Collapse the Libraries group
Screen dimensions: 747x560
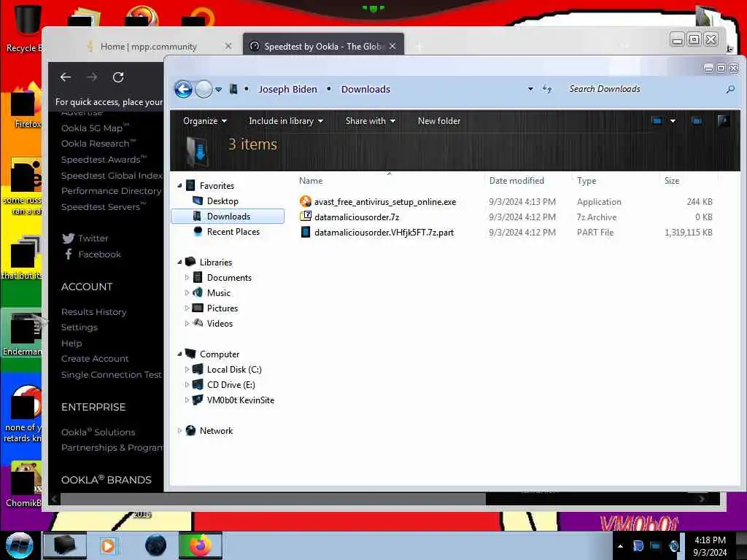coord(179,262)
